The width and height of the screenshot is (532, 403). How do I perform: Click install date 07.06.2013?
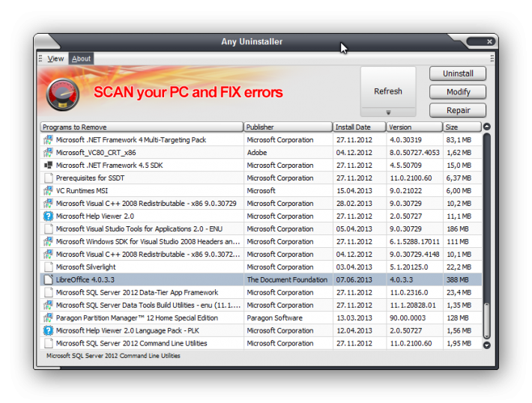point(354,280)
